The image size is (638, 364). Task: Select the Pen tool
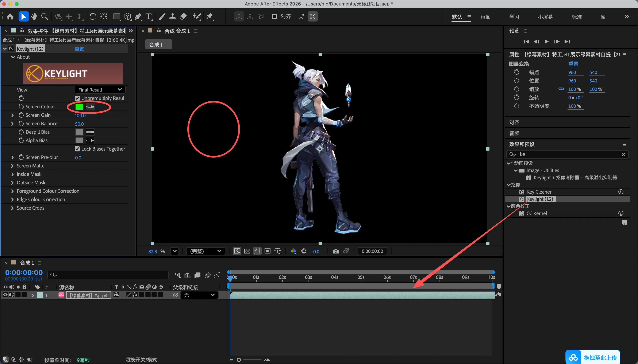point(138,17)
